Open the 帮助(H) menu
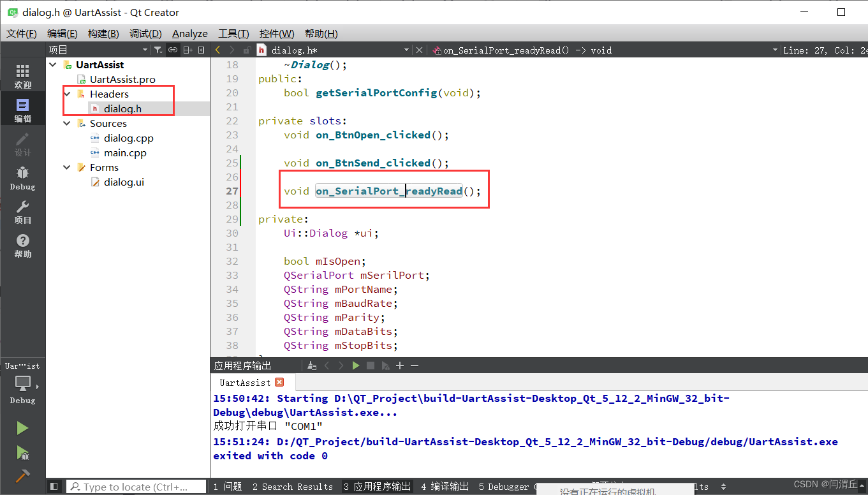Image resolution: width=868 pixels, height=495 pixels. (x=321, y=34)
